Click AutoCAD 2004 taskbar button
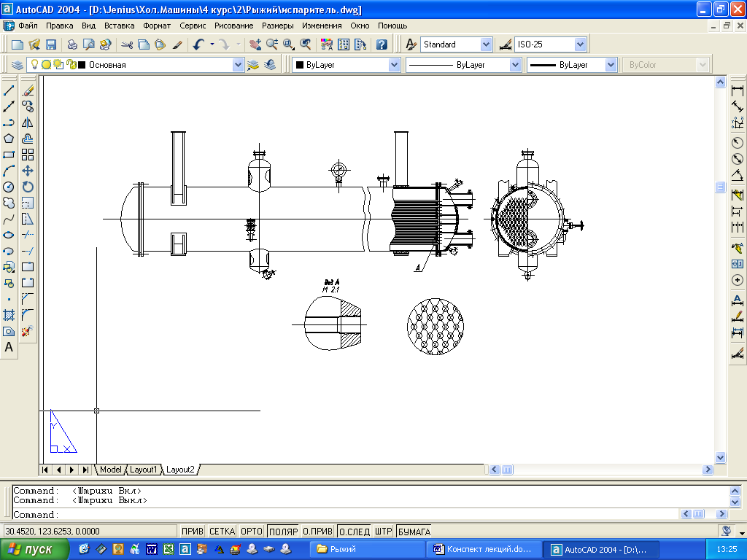This screenshot has width=747, height=560. (x=602, y=549)
